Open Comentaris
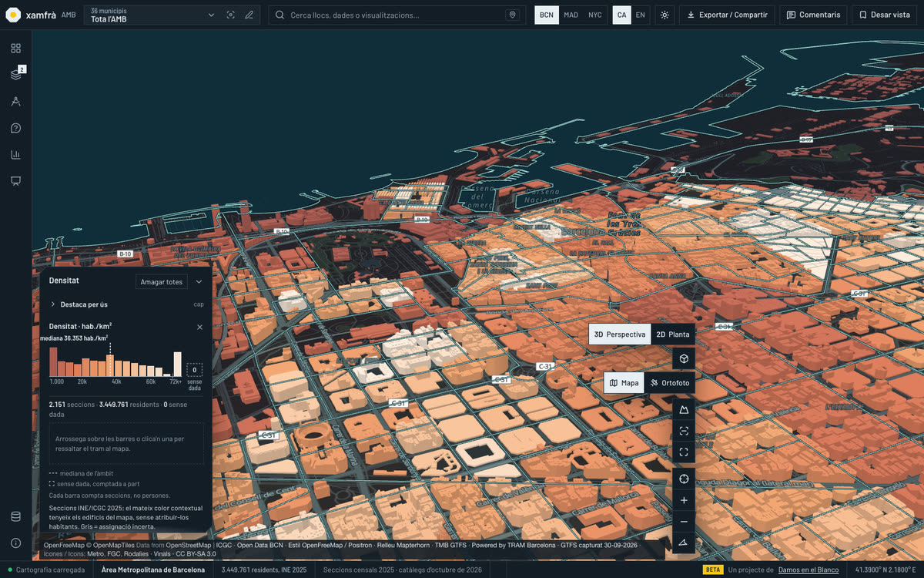 [x=813, y=15]
